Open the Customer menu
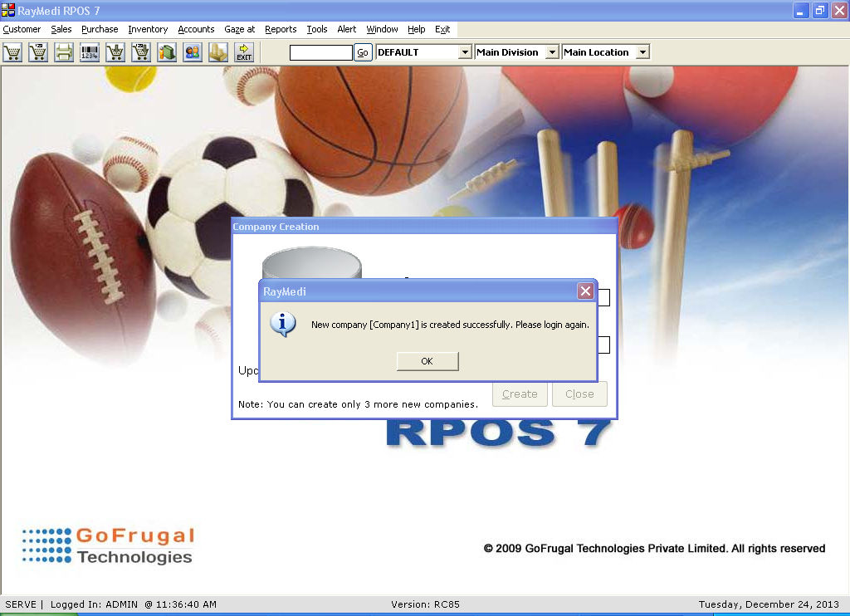This screenshot has width=850, height=616. click(22, 29)
